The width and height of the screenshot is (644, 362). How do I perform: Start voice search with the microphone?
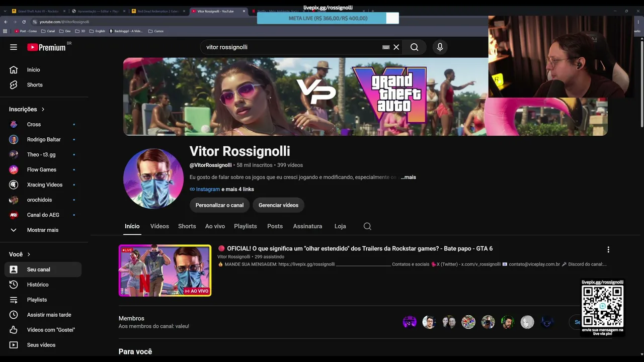point(440,47)
